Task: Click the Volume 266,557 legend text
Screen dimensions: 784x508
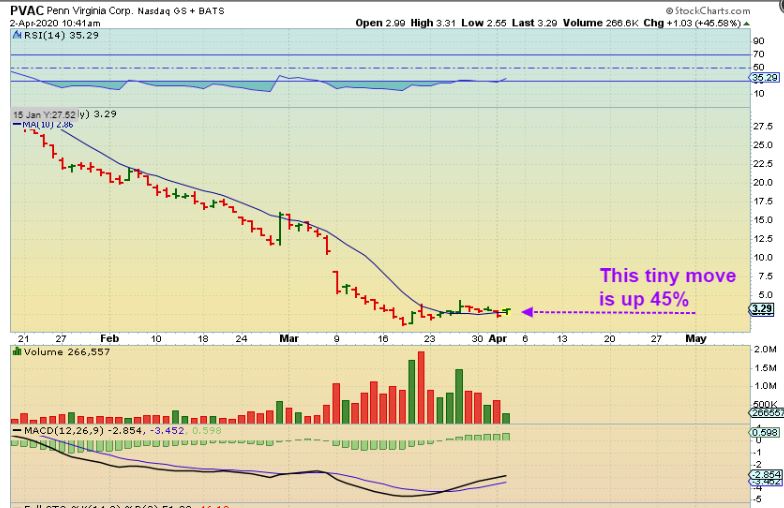Action: 66,352
